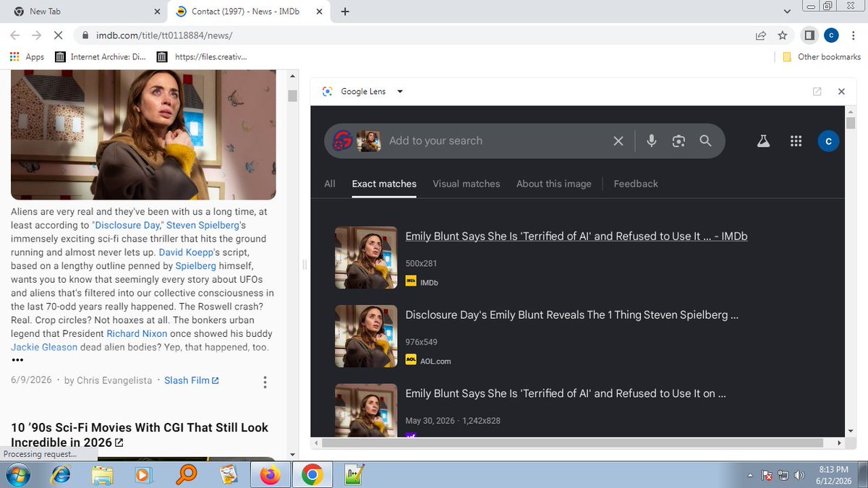This screenshot has height=488, width=868.
Task: Open the AOL.com Disclosure Day result
Action: coord(571,315)
